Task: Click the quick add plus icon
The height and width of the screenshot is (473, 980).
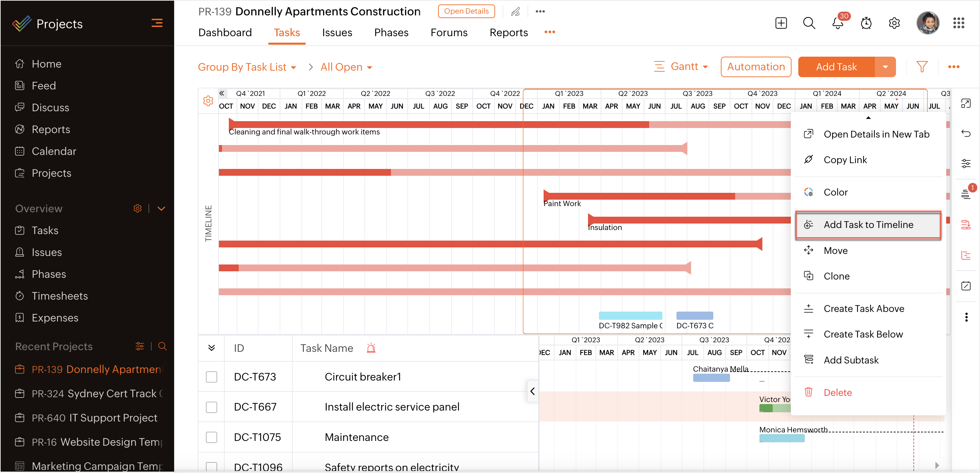Action: point(781,24)
